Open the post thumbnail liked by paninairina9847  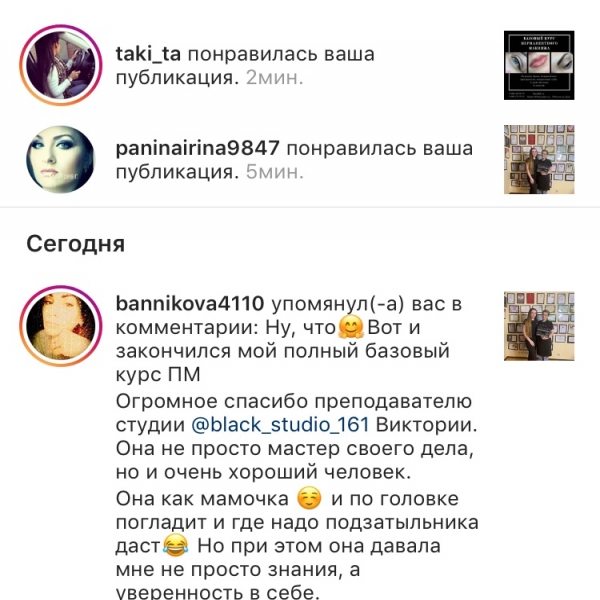(x=539, y=159)
